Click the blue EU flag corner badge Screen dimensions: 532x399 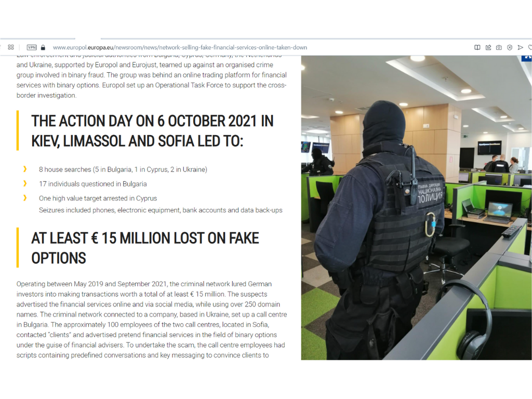pos(527,58)
